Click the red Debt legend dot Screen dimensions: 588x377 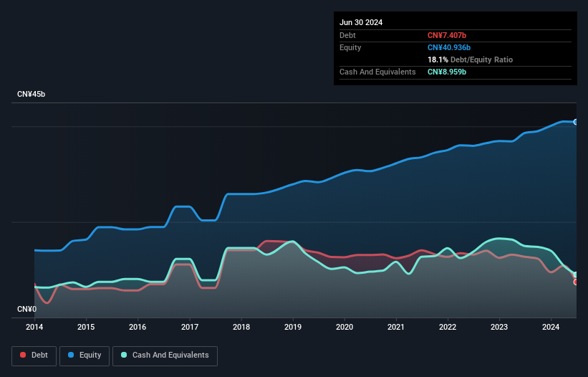tap(23, 355)
